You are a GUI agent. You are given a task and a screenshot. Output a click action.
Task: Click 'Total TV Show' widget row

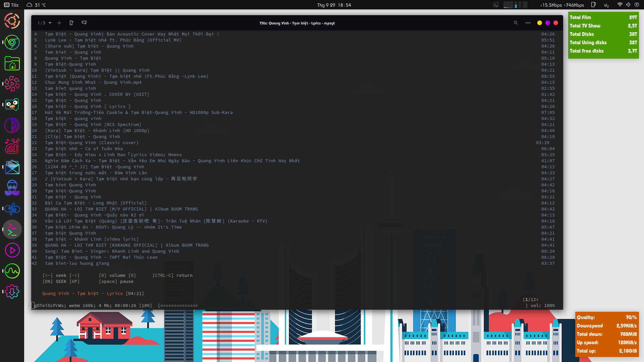pyautogui.click(x=603, y=26)
